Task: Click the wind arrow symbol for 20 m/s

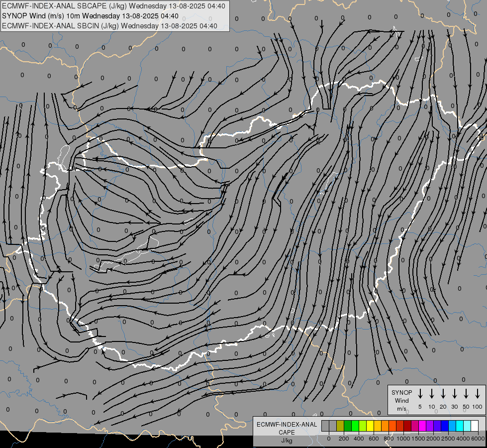Action: pos(443,394)
